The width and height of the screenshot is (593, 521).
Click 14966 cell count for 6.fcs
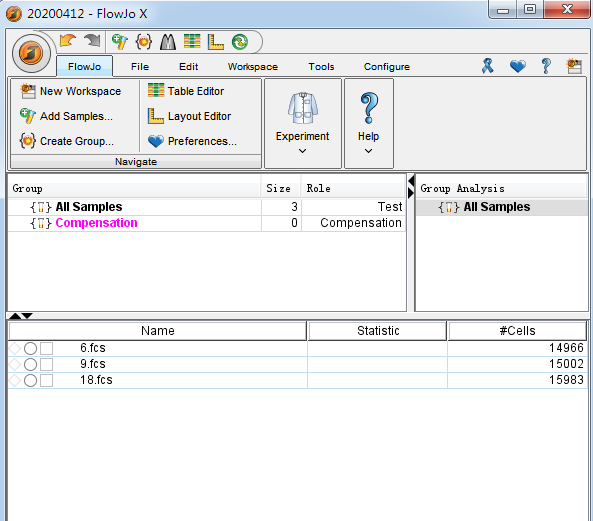(x=566, y=348)
